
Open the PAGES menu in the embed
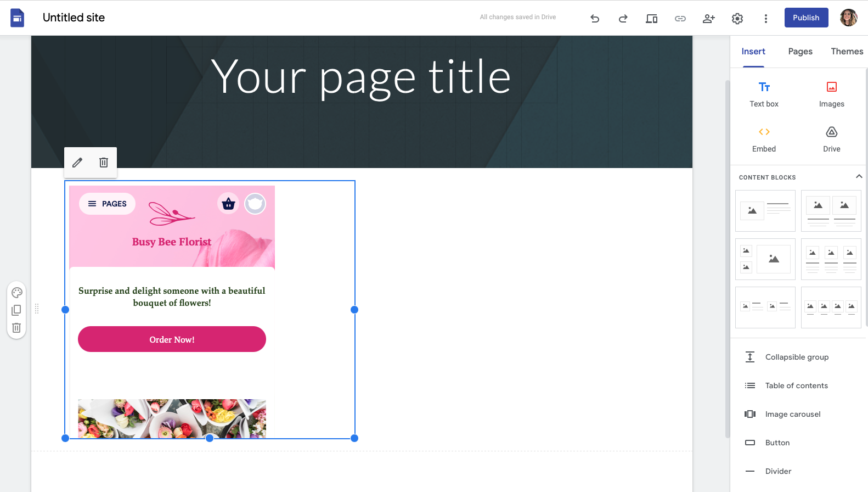(108, 204)
